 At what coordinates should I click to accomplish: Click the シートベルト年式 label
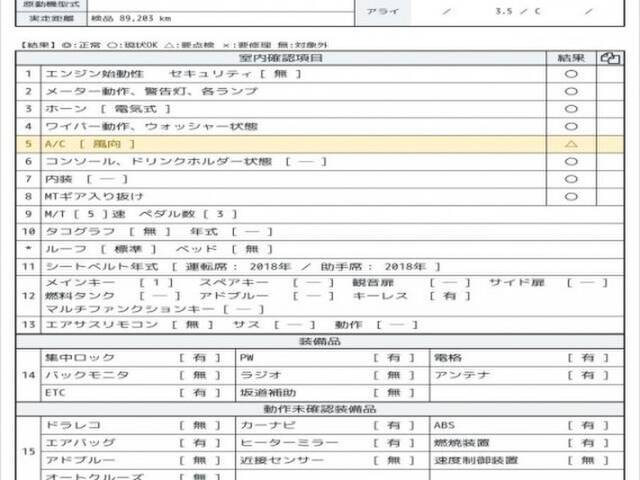(x=102, y=267)
